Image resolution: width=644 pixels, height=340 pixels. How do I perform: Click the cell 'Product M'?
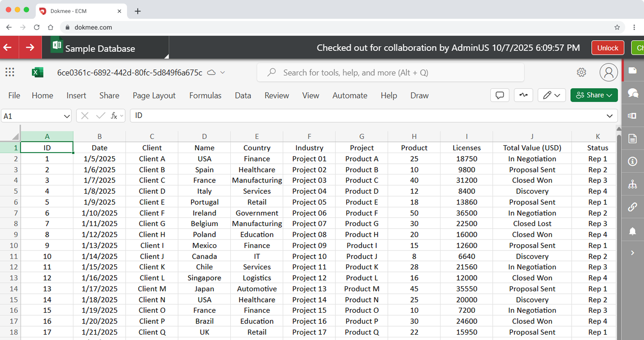[362, 289]
